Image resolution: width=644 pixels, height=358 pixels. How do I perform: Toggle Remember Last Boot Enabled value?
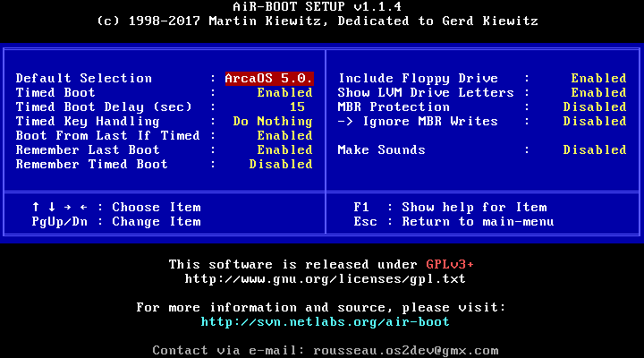(284, 150)
